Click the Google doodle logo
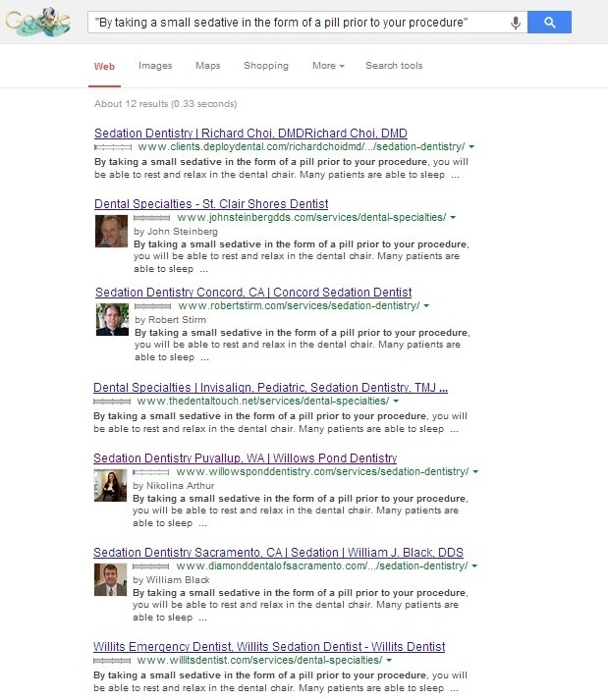 click(x=38, y=22)
